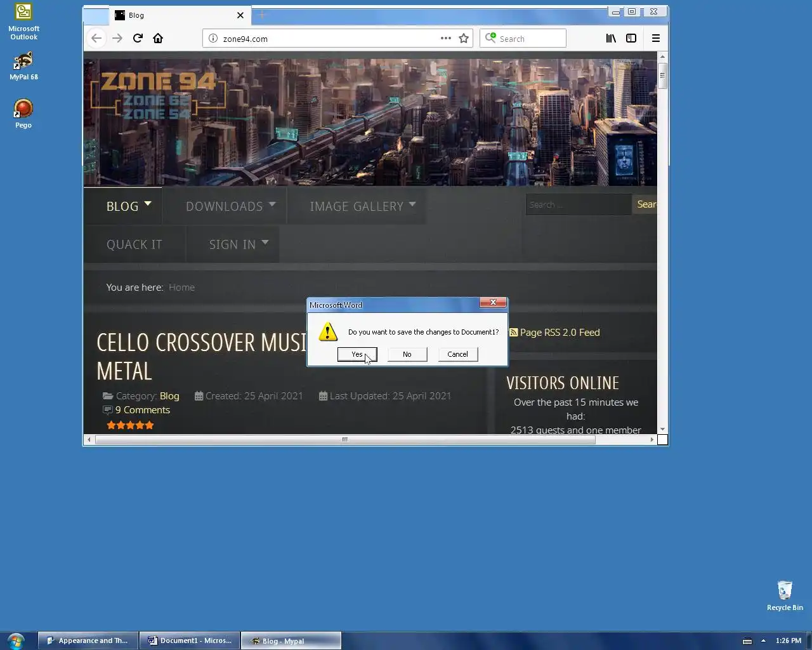Click the scroll up arrow in browser

pos(662,56)
